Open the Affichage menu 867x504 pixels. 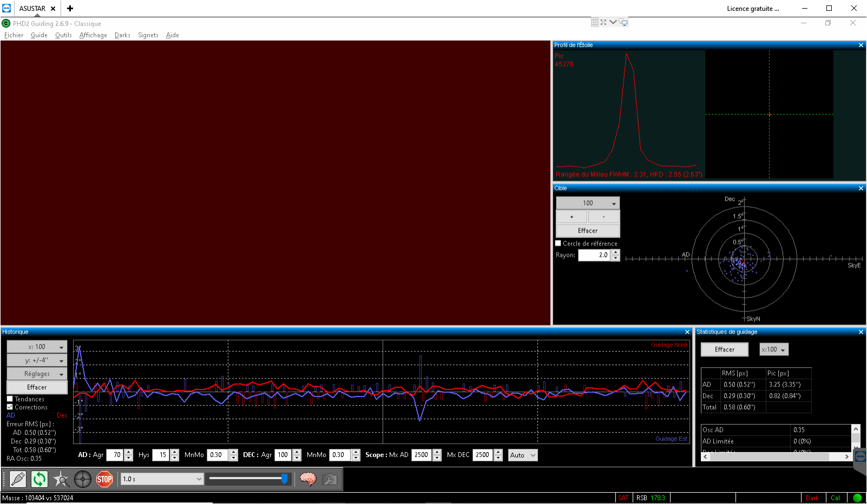pos(93,35)
